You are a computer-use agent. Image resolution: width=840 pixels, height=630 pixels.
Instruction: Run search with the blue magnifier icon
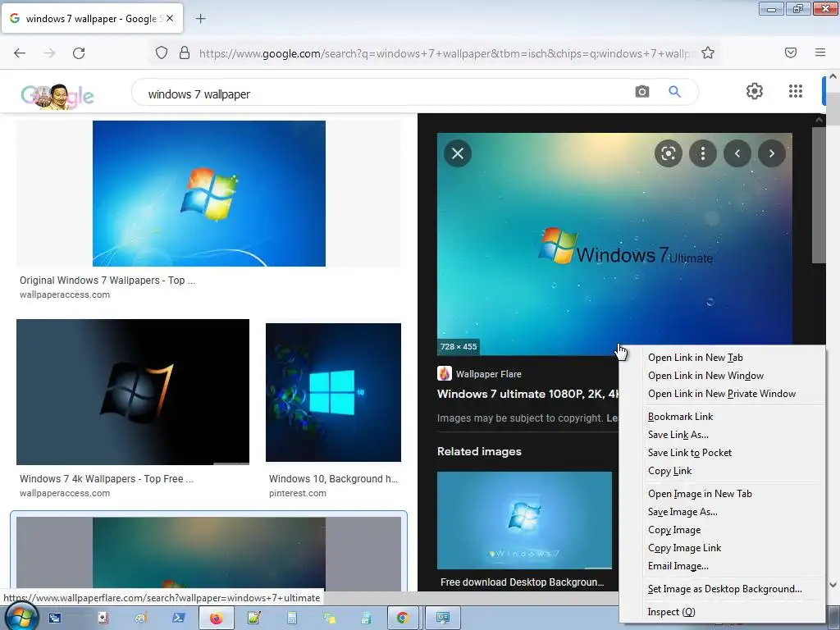pos(674,92)
